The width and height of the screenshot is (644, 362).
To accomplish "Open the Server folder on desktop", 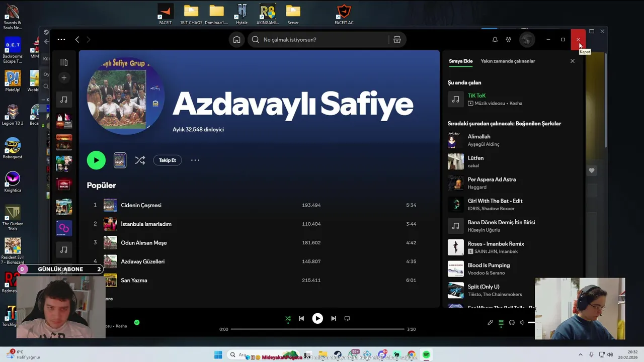I will coord(293,14).
